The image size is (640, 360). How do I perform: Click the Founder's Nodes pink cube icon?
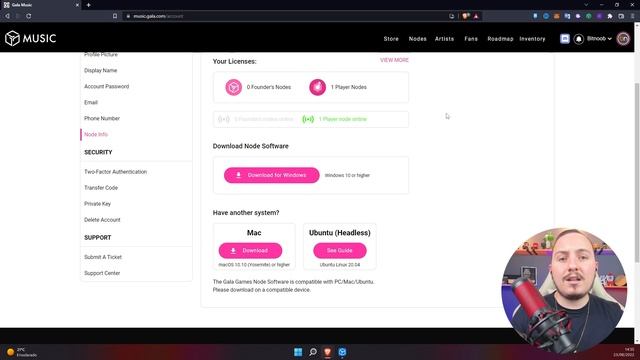point(233,87)
